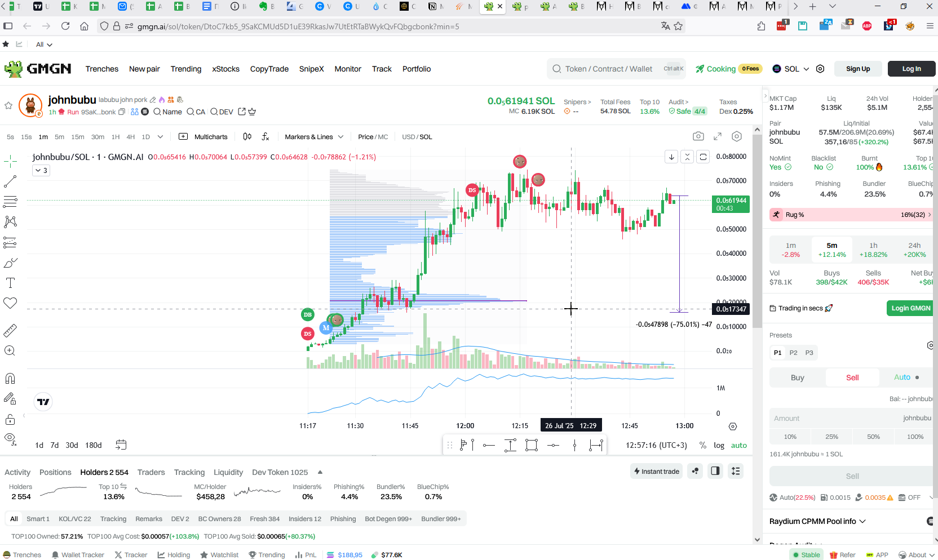This screenshot has width=938, height=560.
Task: Jump chart to latest bar arrow
Action: (x=671, y=157)
